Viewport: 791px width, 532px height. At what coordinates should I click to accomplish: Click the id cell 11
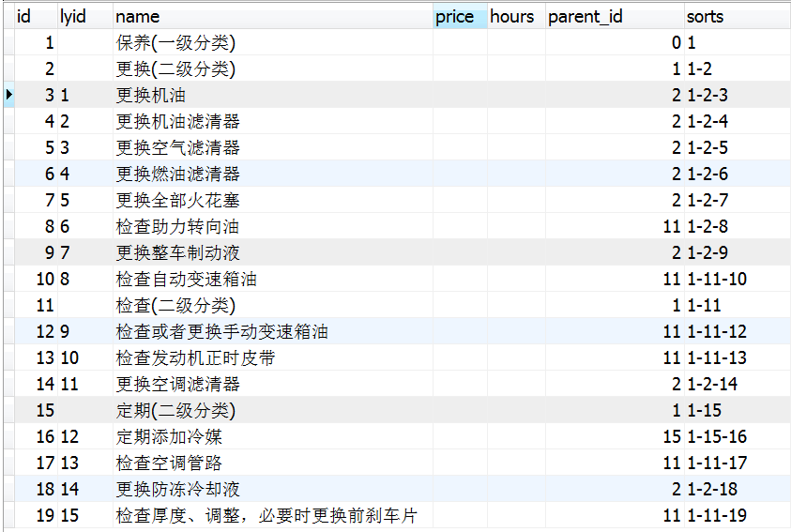click(x=36, y=305)
